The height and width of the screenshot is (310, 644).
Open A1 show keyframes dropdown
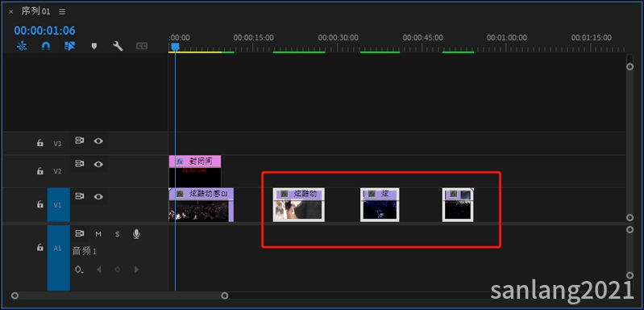[79, 270]
